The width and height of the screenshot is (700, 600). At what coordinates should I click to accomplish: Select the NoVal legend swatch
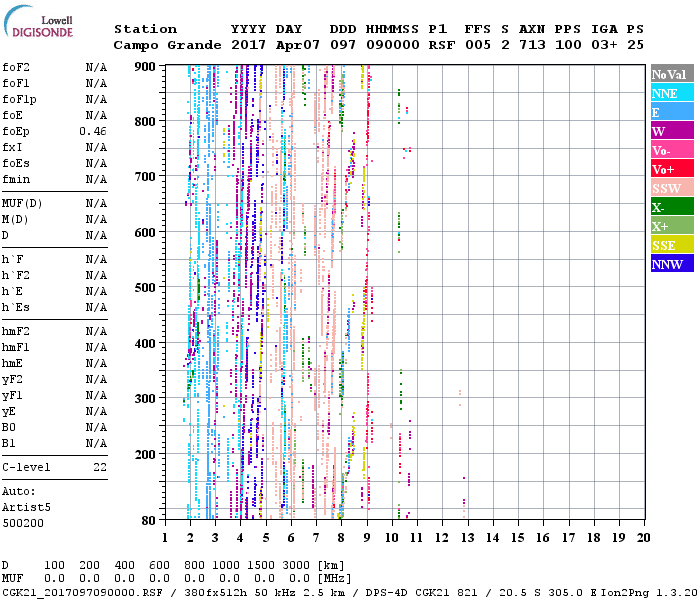672,74
